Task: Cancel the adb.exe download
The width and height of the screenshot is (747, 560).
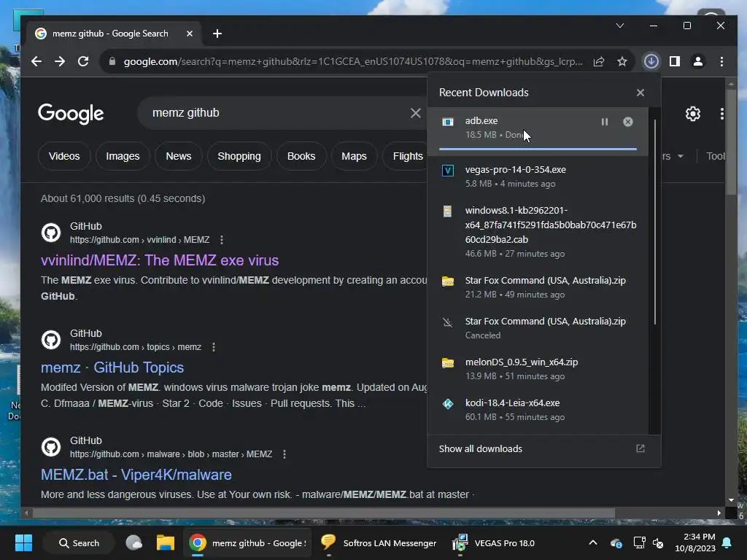Action: point(628,122)
